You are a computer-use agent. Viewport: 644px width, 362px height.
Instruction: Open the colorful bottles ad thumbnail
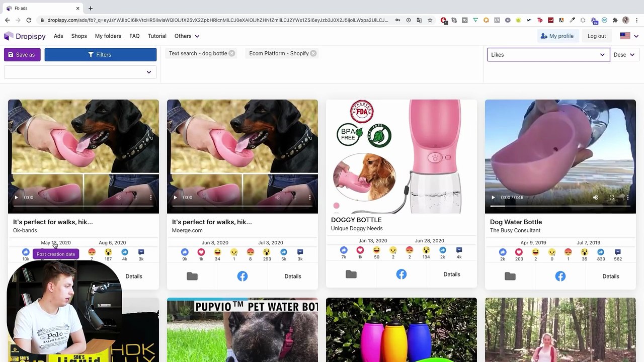(x=401, y=330)
